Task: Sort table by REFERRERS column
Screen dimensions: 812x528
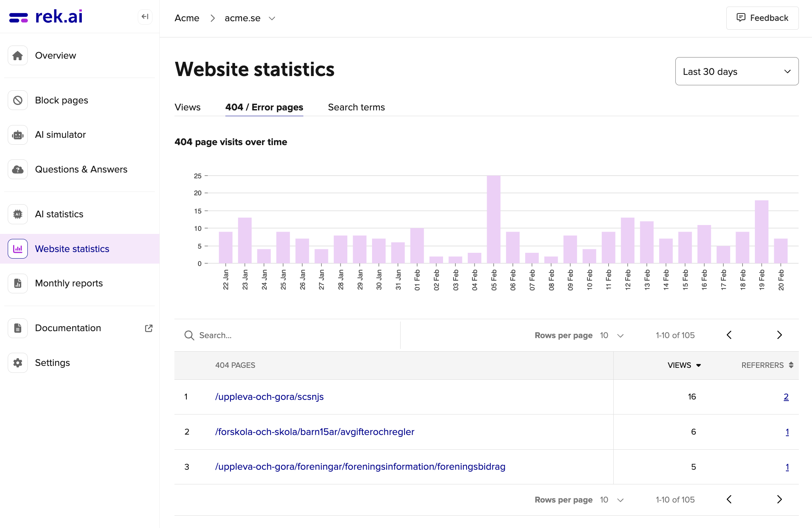Action: (x=767, y=365)
